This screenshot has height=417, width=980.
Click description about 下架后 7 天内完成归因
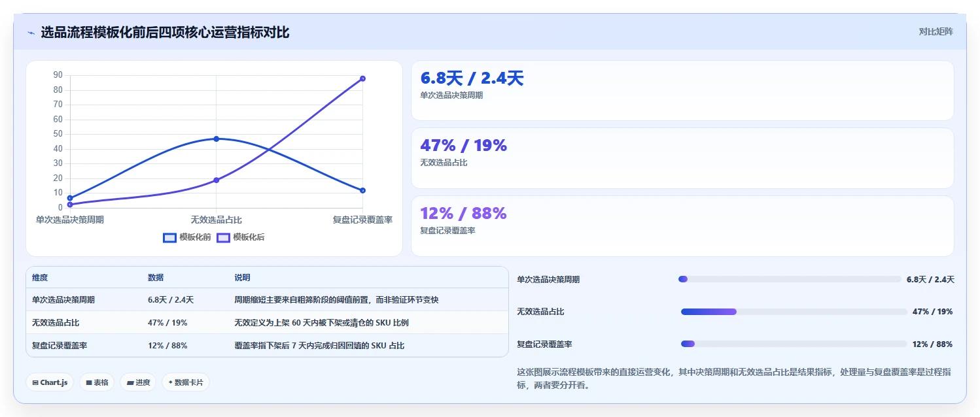[319, 345]
